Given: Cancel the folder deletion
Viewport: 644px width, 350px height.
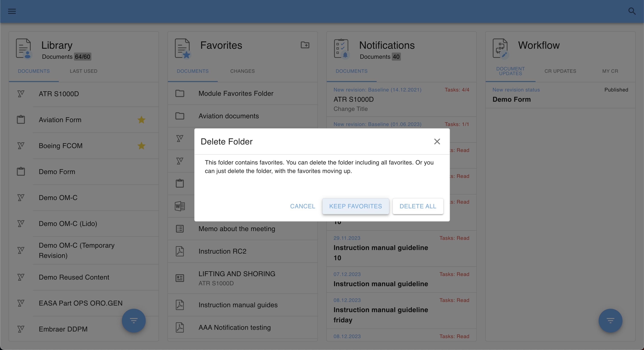Looking at the screenshot, I should pyautogui.click(x=303, y=206).
